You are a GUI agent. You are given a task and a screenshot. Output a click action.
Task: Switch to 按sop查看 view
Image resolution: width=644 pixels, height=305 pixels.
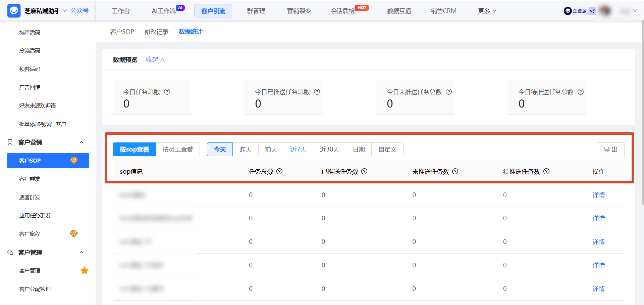click(x=135, y=149)
